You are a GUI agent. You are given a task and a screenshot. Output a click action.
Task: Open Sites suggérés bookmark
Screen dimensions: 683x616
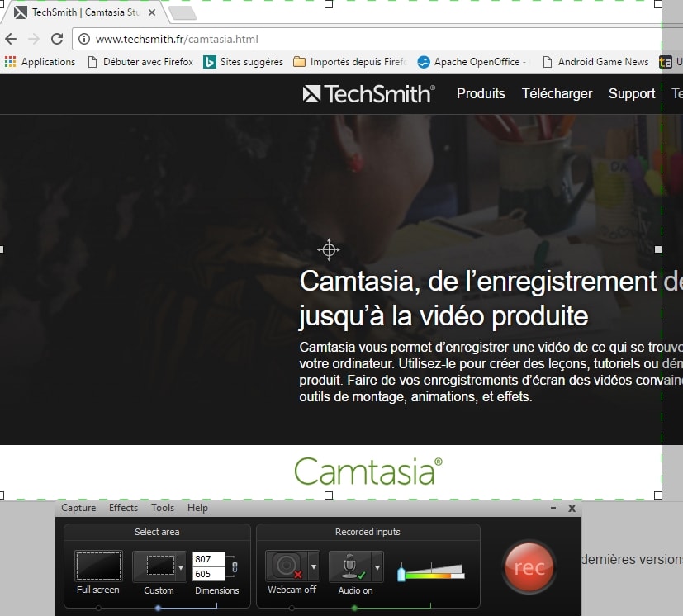243,62
